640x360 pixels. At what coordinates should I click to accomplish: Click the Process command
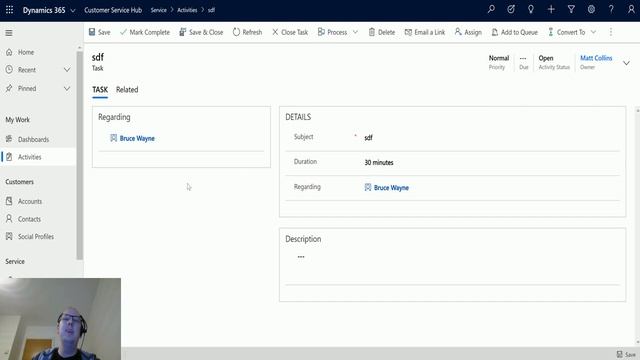pos(332,32)
